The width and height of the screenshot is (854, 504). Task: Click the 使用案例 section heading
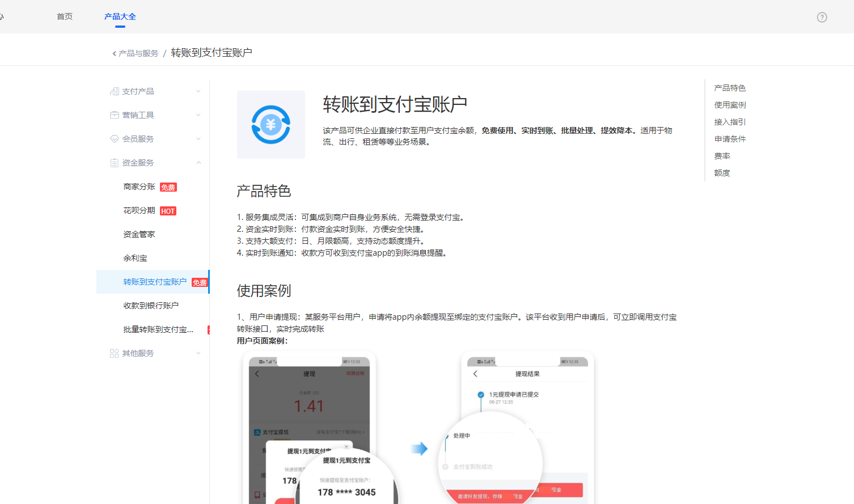coord(264,291)
